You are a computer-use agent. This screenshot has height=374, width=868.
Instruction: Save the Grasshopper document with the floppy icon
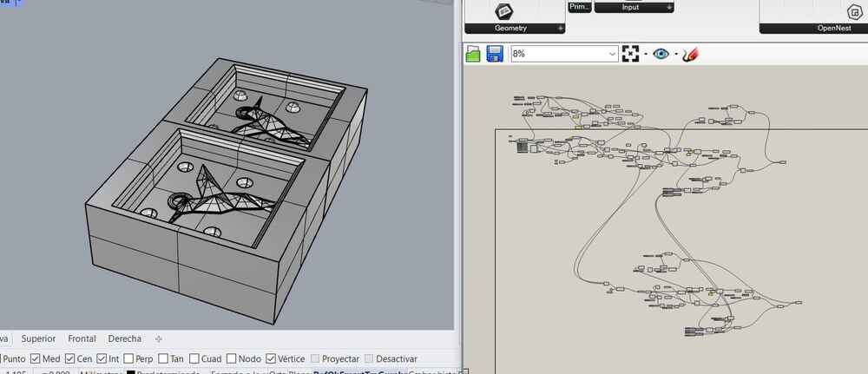495,54
